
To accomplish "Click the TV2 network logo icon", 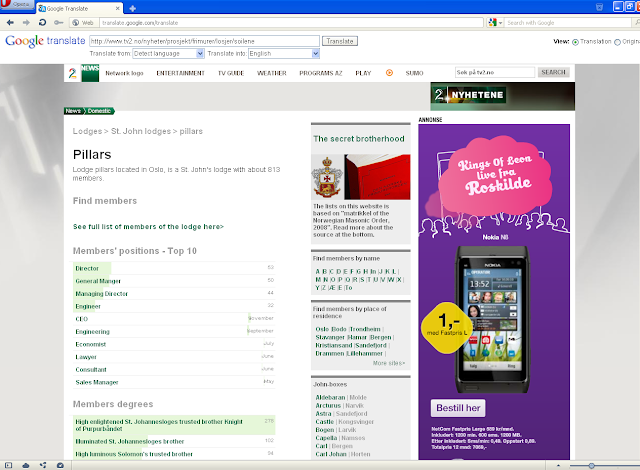I will [73, 73].
